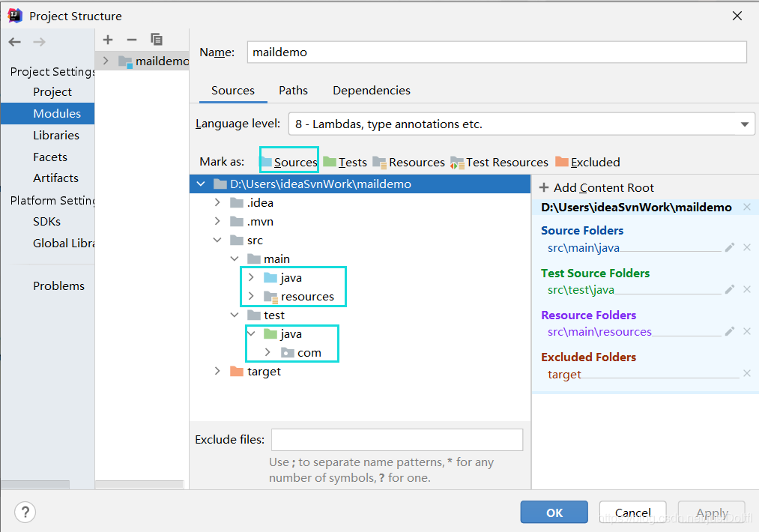The height and width of the screenshot is (532, 759).
Task: Edit src\main\java source folder properties
Action: click(x=730, y=247)
